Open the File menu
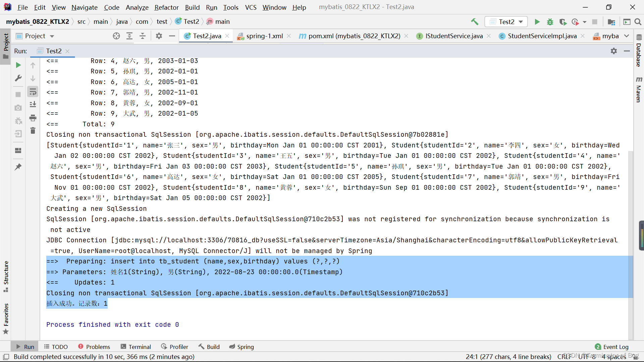This screenshot has width=644, height=362. pos(22,7)
